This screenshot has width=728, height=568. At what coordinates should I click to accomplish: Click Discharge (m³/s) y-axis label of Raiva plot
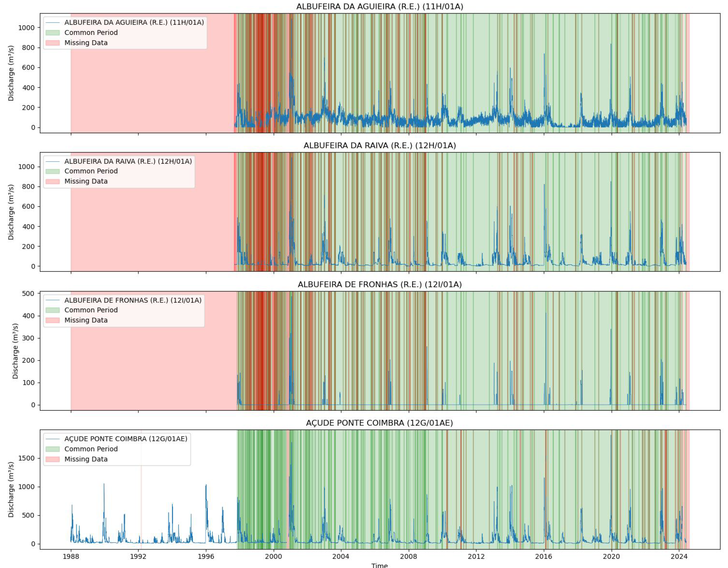[x=11, y=212]
